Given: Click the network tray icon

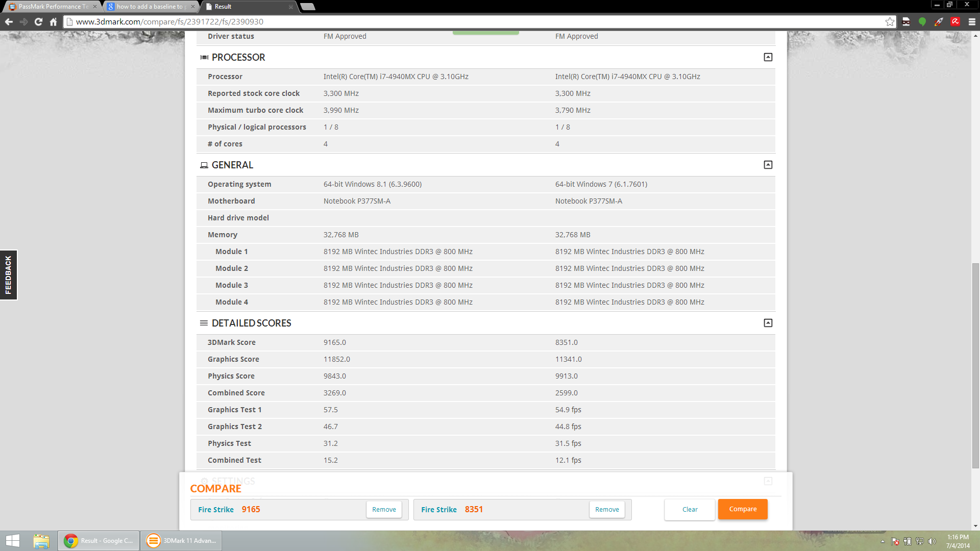Looking at the screenshot, I should coord(919,541).
